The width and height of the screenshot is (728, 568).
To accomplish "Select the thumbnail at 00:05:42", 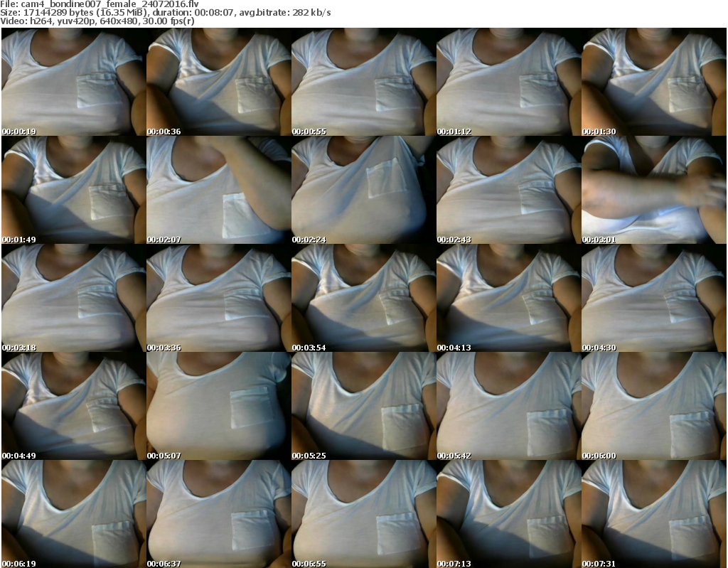I will click(x=508, y=406).
